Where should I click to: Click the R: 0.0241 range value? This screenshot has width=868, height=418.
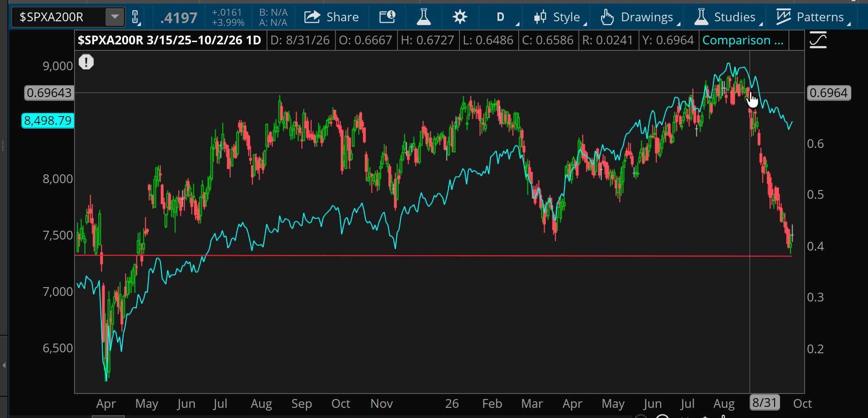[x=608, y=41]
